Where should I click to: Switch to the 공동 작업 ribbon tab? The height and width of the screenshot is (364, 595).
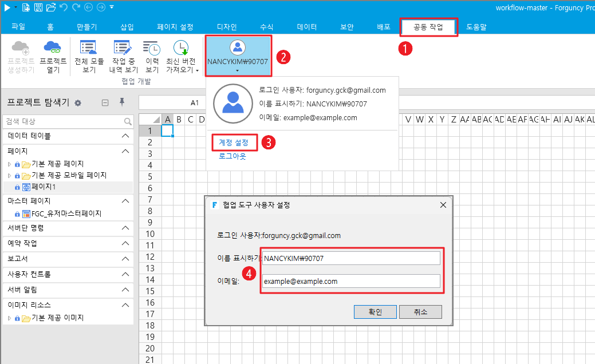428,27
